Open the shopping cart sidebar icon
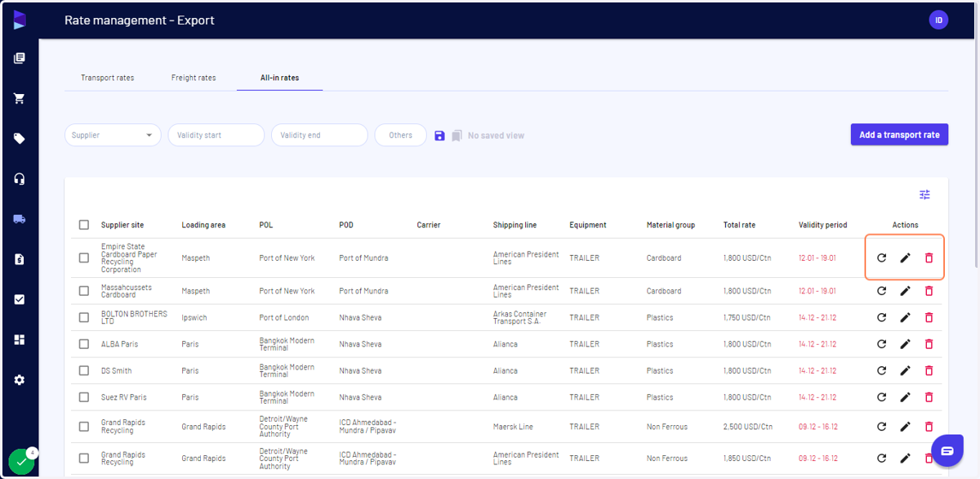980x479 pixels. coord(20,98)
